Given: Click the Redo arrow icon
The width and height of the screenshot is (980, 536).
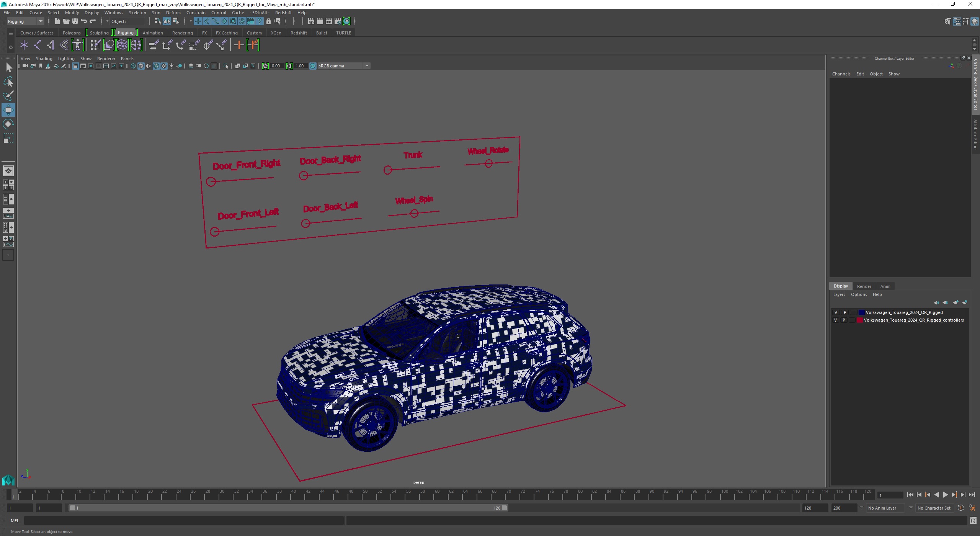Looking at the screenshot, I should tap(93, 21).
